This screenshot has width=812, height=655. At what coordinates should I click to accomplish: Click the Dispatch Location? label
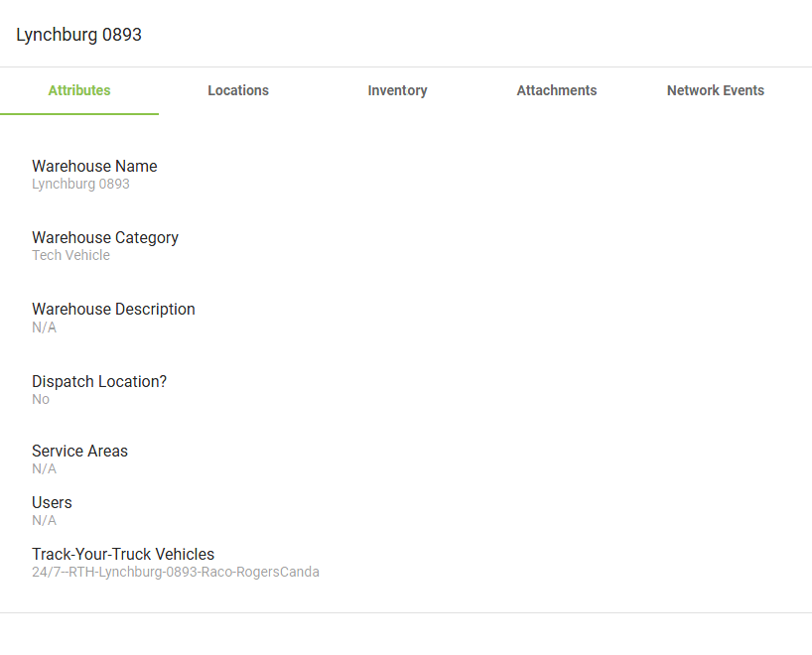(x=99, y=382)
